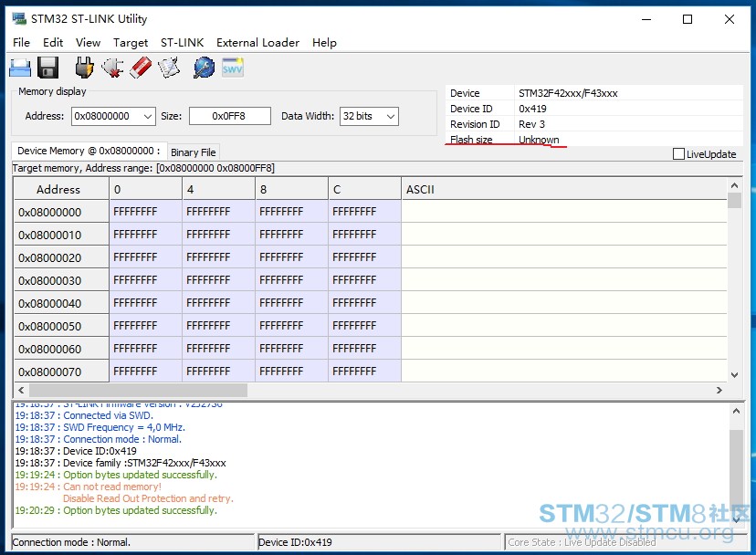Open the External Loader menu
The image size is (756, 555).
click(x=258, y=42)
